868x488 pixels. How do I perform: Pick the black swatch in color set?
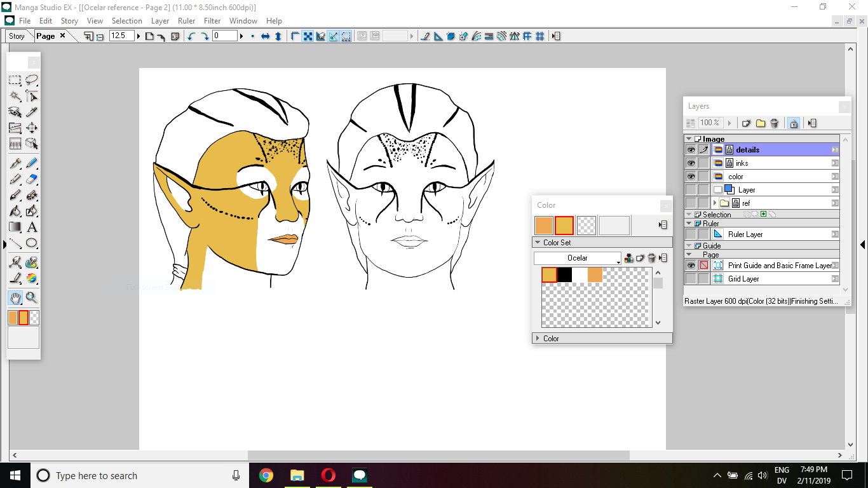(x=564, y=274)
